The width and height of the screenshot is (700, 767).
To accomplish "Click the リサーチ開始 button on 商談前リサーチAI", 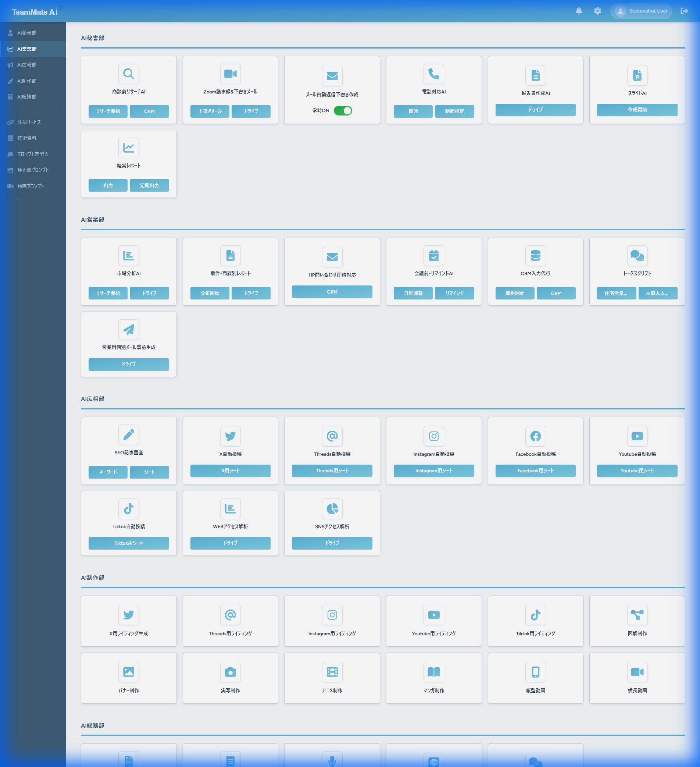I will 108,111.
